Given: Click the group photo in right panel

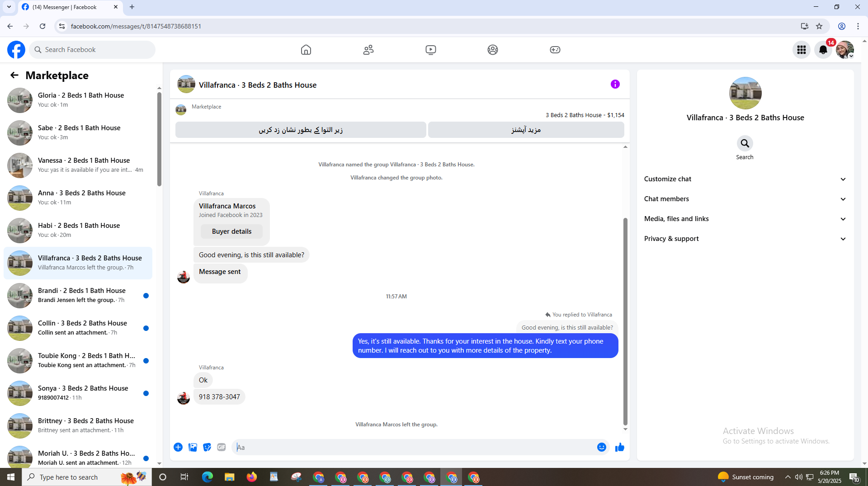Looking at the screenshot, I should (745, 93).
